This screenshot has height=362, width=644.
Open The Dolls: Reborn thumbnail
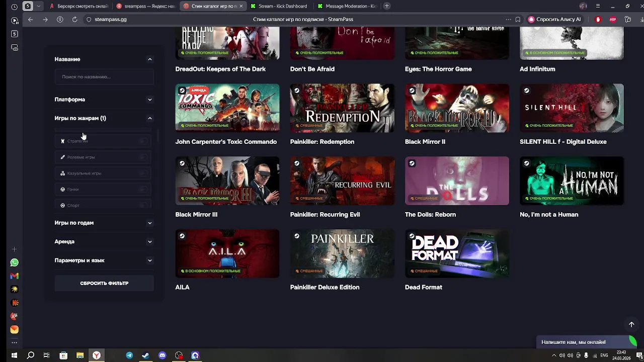457,181
